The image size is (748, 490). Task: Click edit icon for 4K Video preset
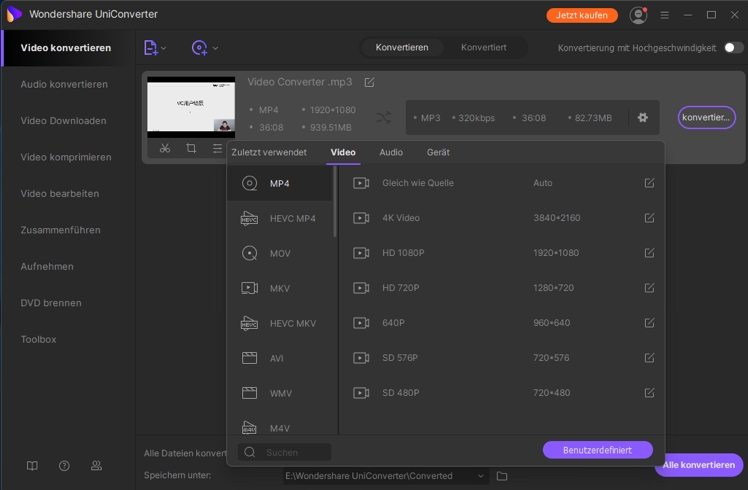[x=649, y=218]
